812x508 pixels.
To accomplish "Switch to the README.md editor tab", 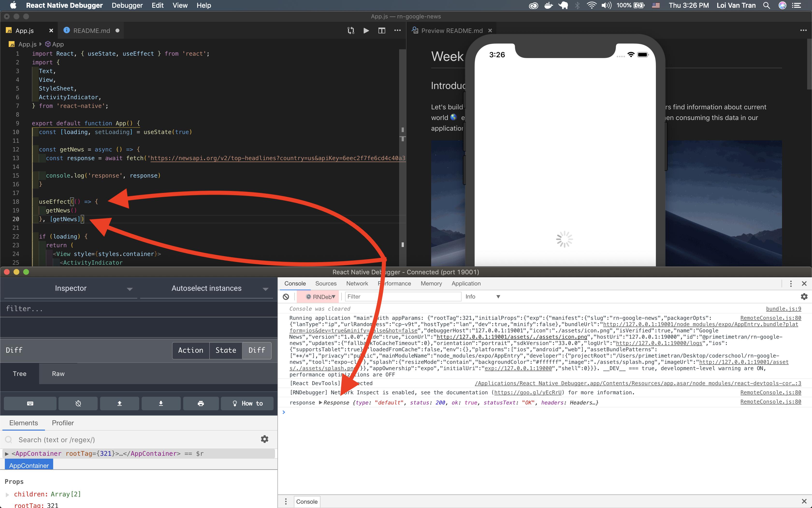I will click(x=91, y=30).
